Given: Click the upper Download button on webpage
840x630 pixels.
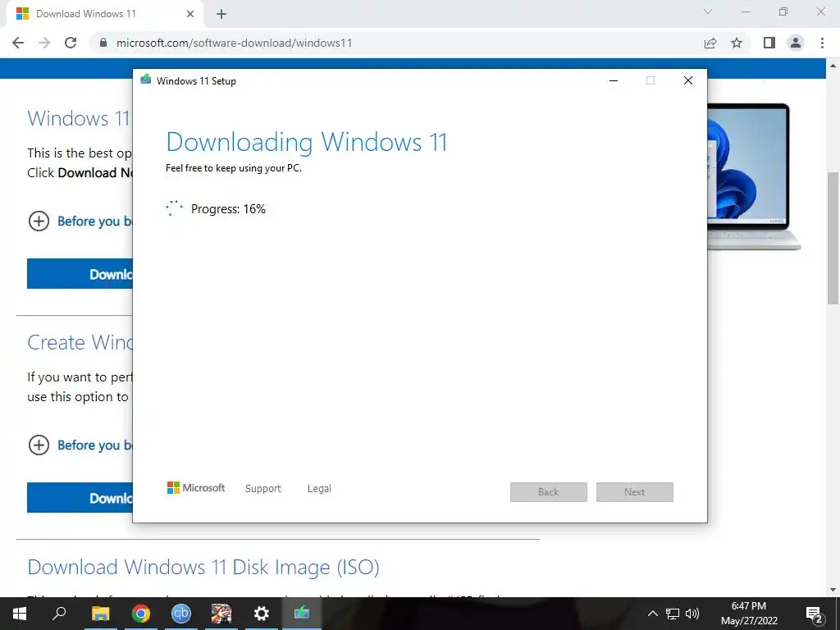Looking at the screenshot, I should [x=80, y=274].
